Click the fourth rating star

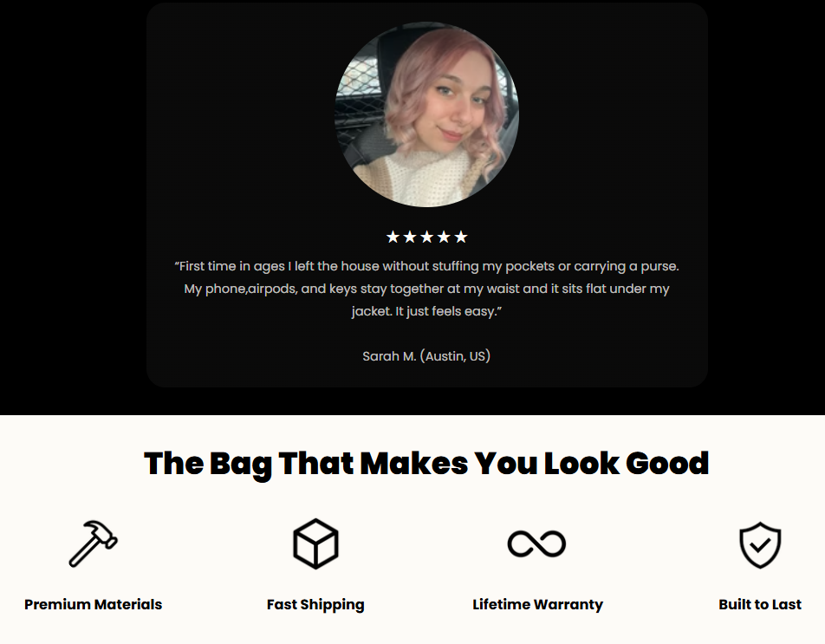coord(444,237)
